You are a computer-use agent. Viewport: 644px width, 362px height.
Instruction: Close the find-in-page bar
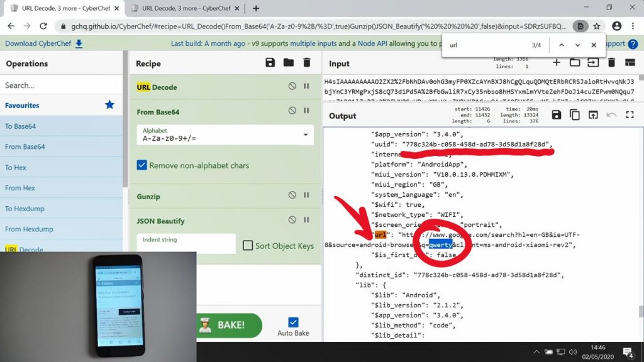point(594,45)
